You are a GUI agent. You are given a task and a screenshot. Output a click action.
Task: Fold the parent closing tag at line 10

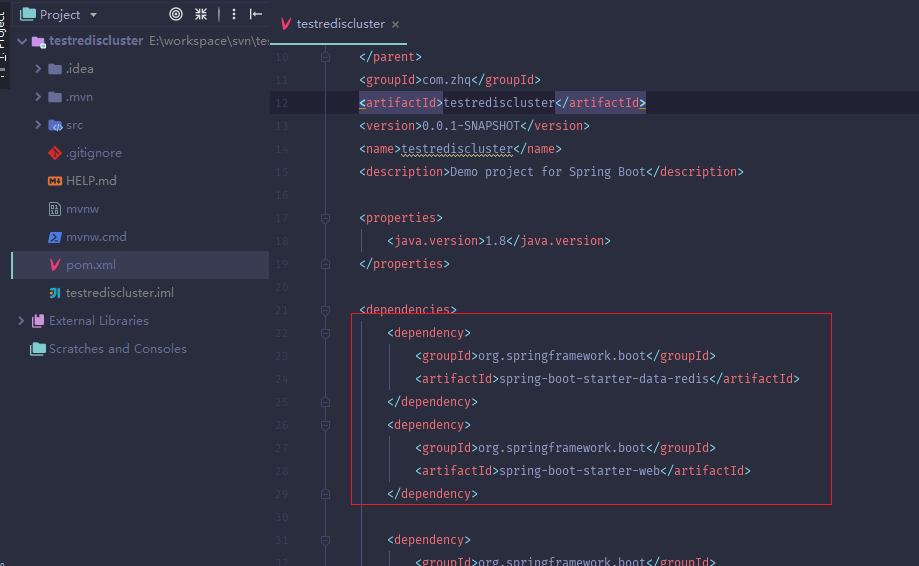[x=325, y=57]
